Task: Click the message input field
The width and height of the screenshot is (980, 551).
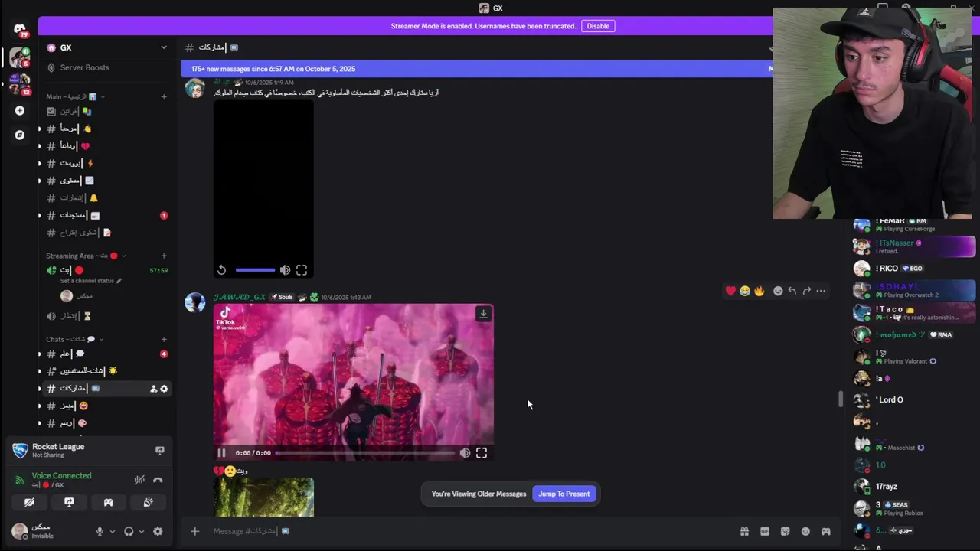Action: [467, 531]
